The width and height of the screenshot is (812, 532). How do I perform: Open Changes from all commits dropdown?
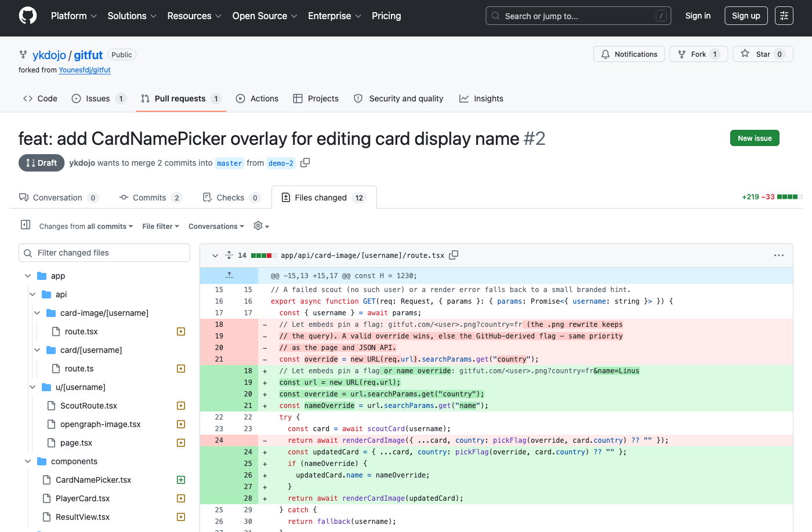point(86,226)
